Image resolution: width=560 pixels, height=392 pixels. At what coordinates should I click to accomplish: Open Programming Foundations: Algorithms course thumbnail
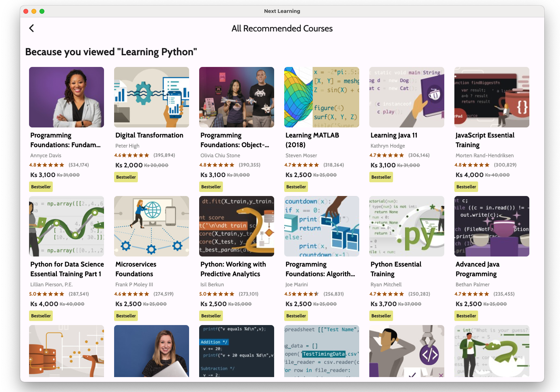tap(321, 226)
